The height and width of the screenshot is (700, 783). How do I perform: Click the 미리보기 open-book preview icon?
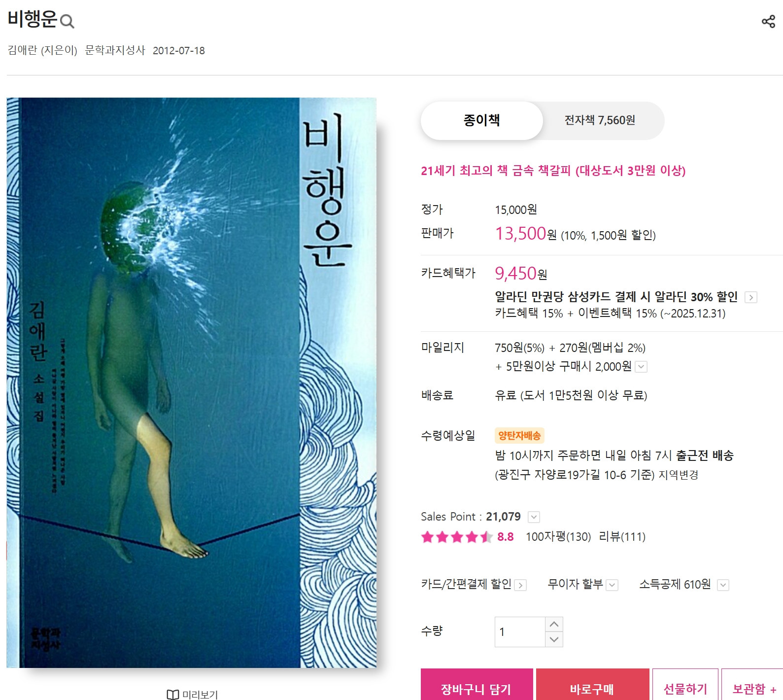[x=173, y=694]
